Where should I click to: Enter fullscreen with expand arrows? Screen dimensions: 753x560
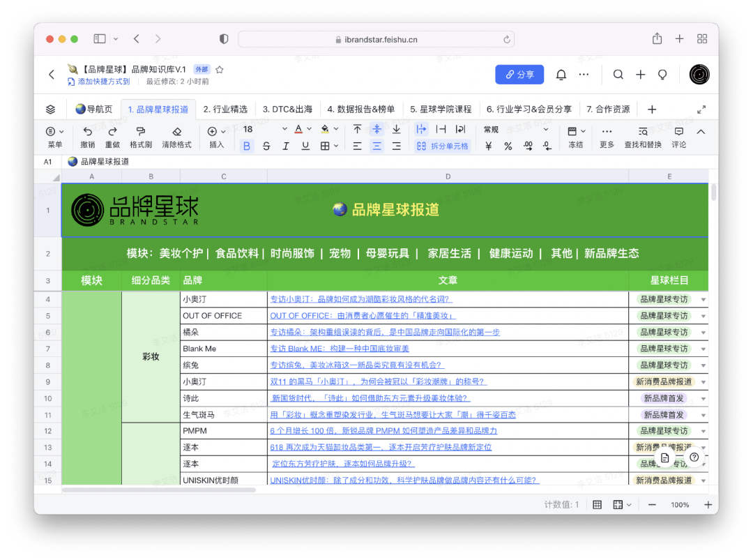(x=701, y=109)
